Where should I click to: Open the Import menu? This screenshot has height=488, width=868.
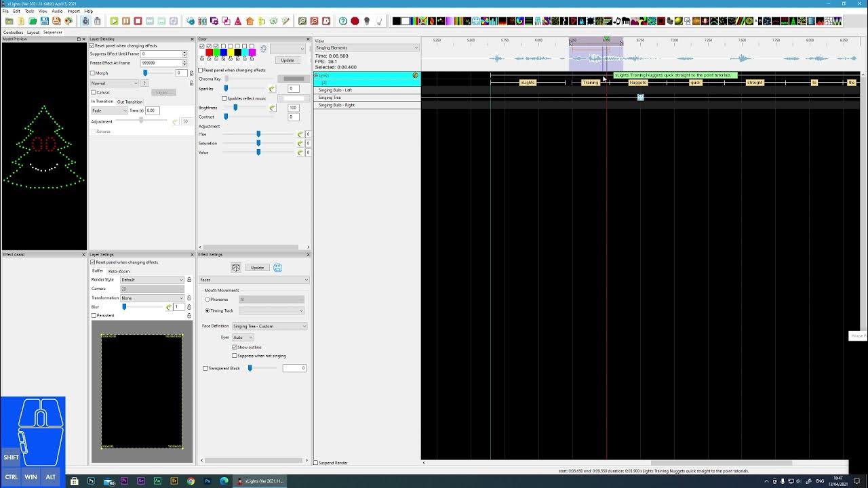[x=73, y=11]
